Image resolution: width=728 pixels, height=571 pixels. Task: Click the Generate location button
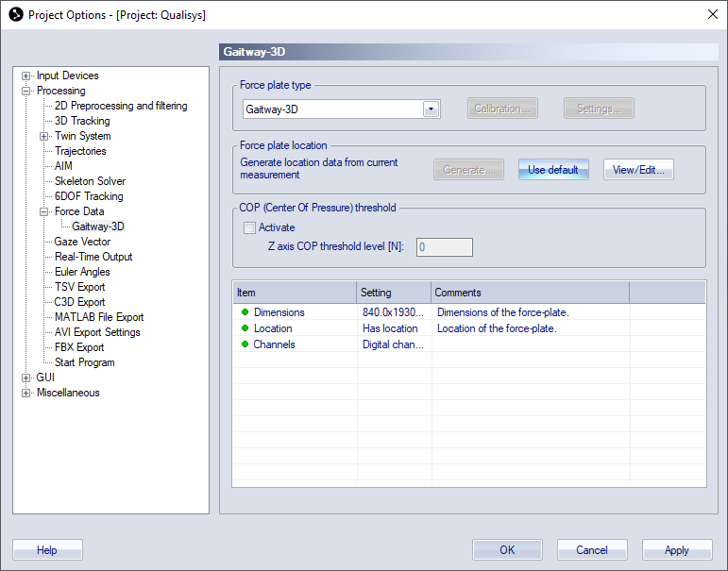(468, 170)
